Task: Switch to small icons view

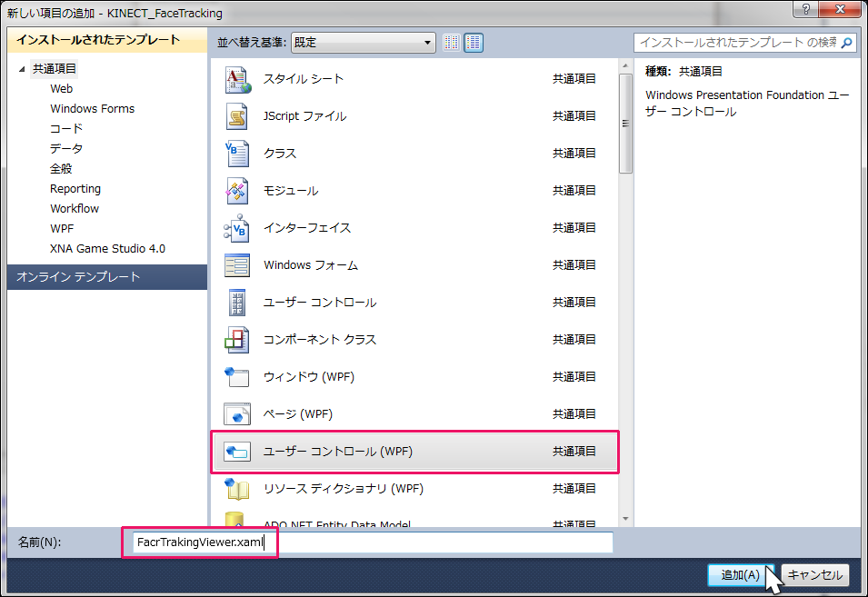Action: click(x=452, y=43)
